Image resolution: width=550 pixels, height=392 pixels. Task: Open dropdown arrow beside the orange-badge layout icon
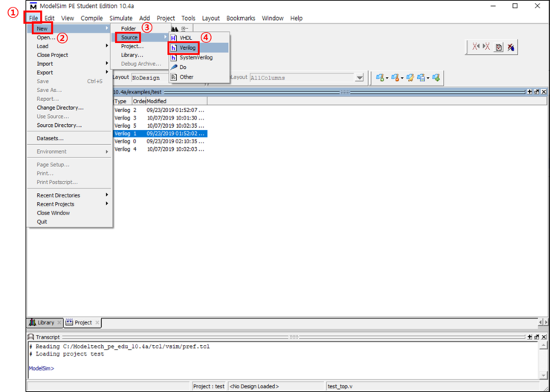point(402,78)
